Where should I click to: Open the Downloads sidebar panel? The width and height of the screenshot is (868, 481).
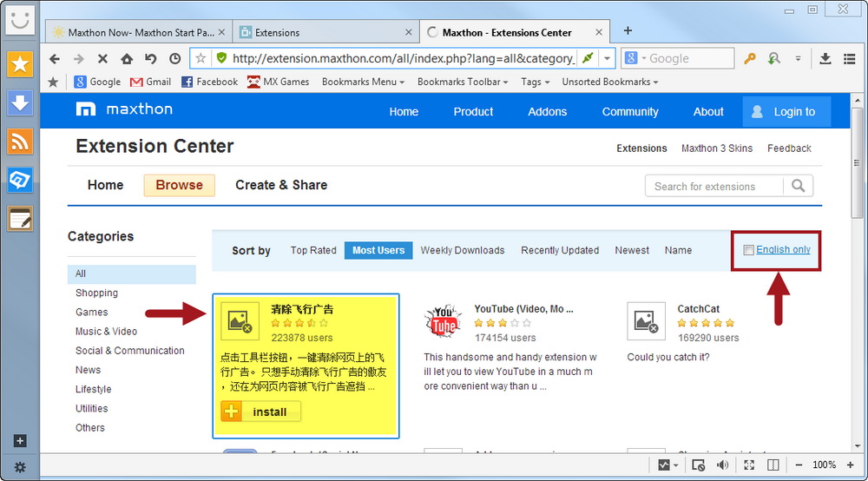point(20,103)
